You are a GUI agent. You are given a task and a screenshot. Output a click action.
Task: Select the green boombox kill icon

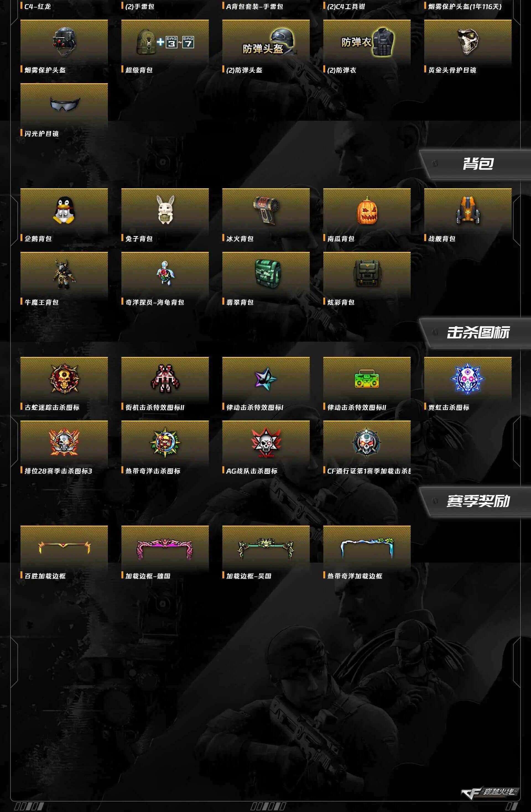click(x=367, y=379)
